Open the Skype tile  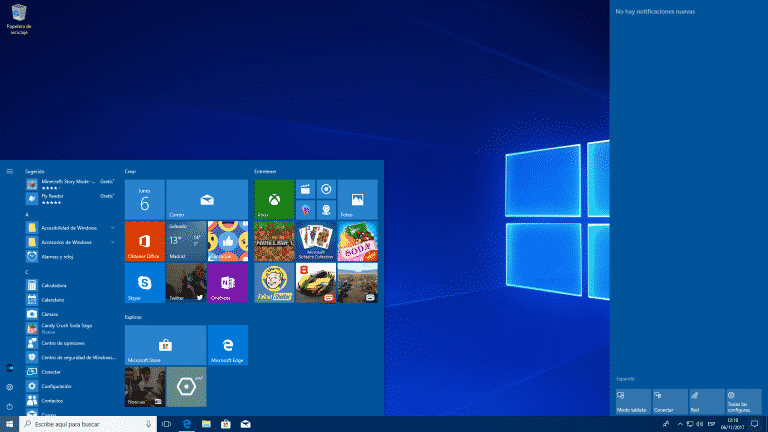[144, 283]
